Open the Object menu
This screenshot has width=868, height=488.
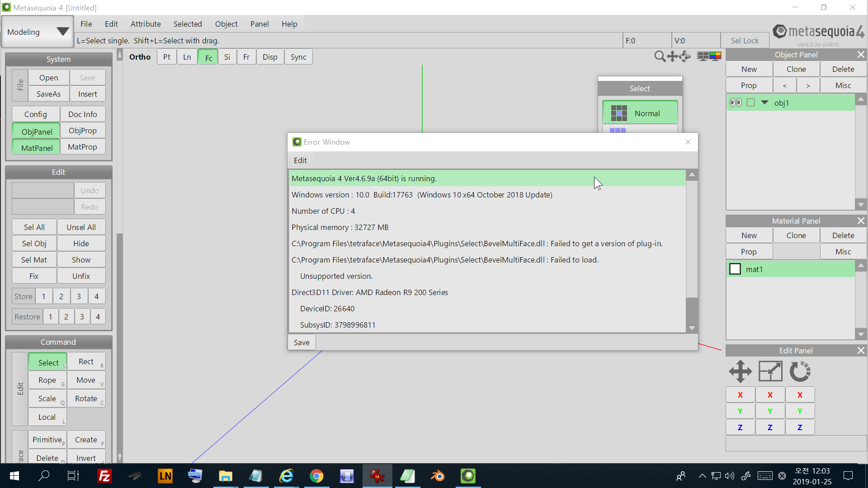226,24
